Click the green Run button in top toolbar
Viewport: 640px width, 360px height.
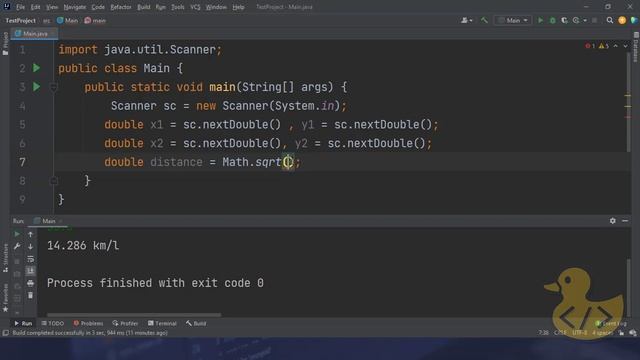540,20
